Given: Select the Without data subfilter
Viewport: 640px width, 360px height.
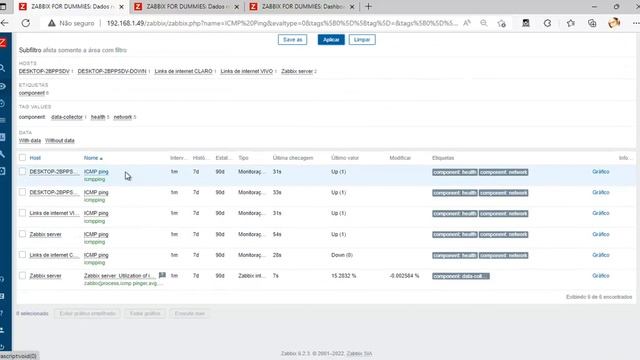Looking at the screenshot, I should [x=60, y=140].
